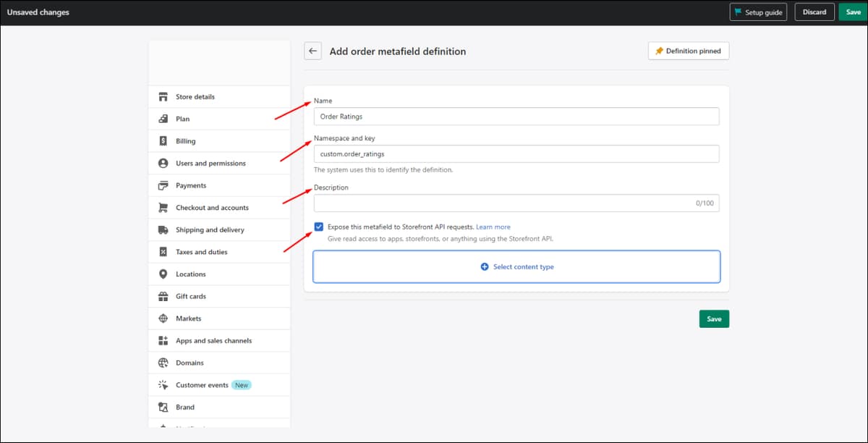Go to Billing settings

coord(219,141)
